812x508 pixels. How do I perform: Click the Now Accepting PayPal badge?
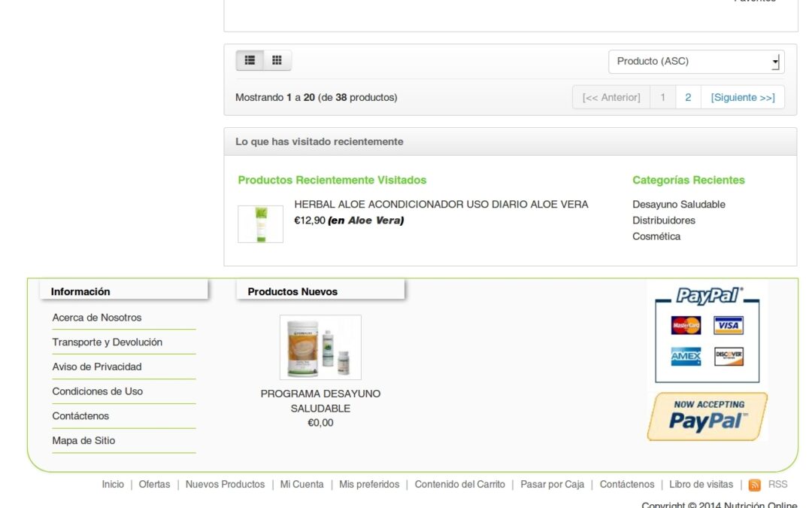707,416
